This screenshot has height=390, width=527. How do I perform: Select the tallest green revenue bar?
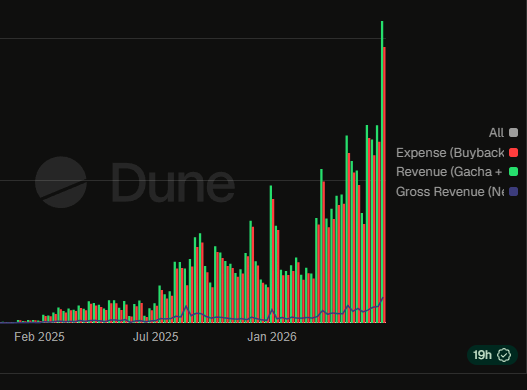point(382,172)
